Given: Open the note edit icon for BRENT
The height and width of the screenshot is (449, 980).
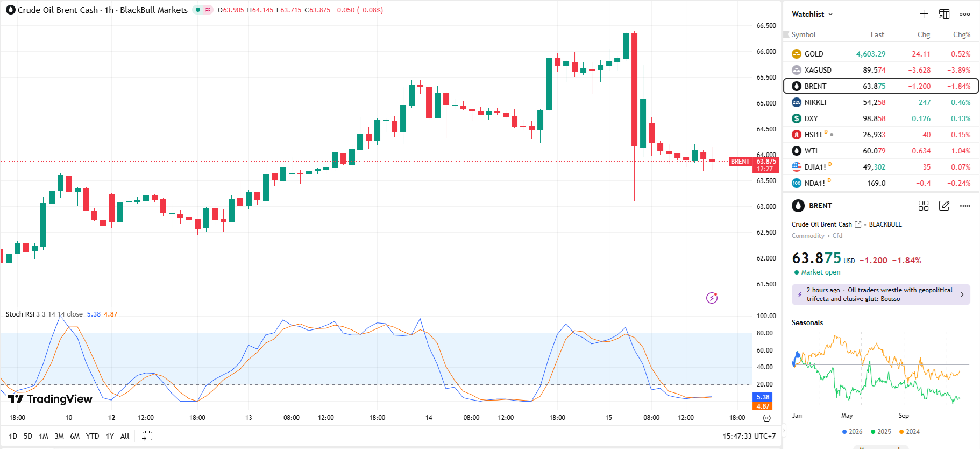Looking at the screenshot, I should point(944,206).
